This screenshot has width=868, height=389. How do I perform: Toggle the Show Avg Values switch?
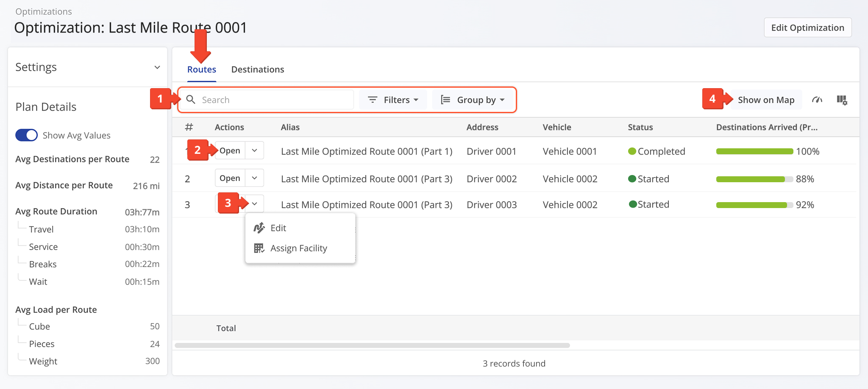26,135
